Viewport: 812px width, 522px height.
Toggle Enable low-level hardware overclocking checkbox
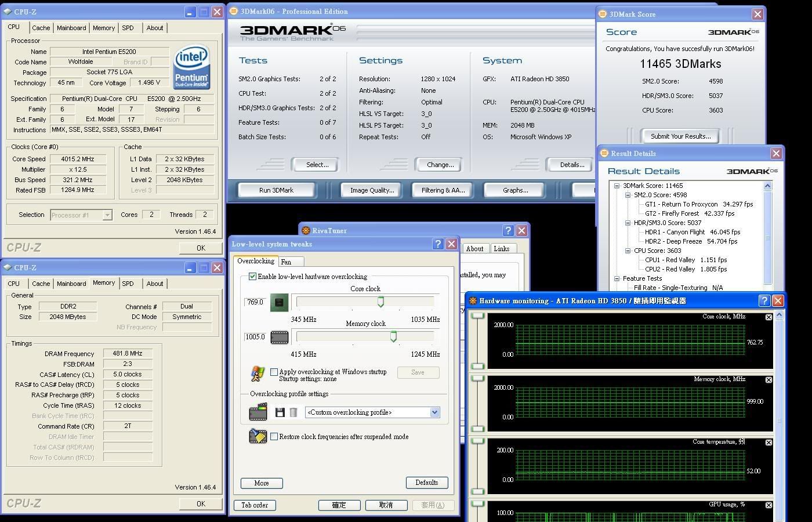point(253,277)
